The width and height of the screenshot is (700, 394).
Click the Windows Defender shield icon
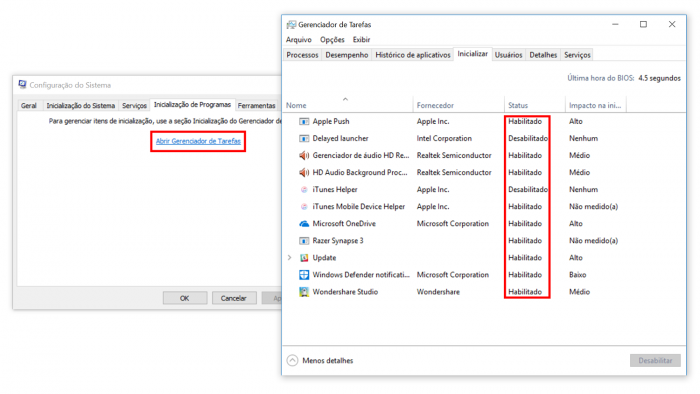(304, 275)
